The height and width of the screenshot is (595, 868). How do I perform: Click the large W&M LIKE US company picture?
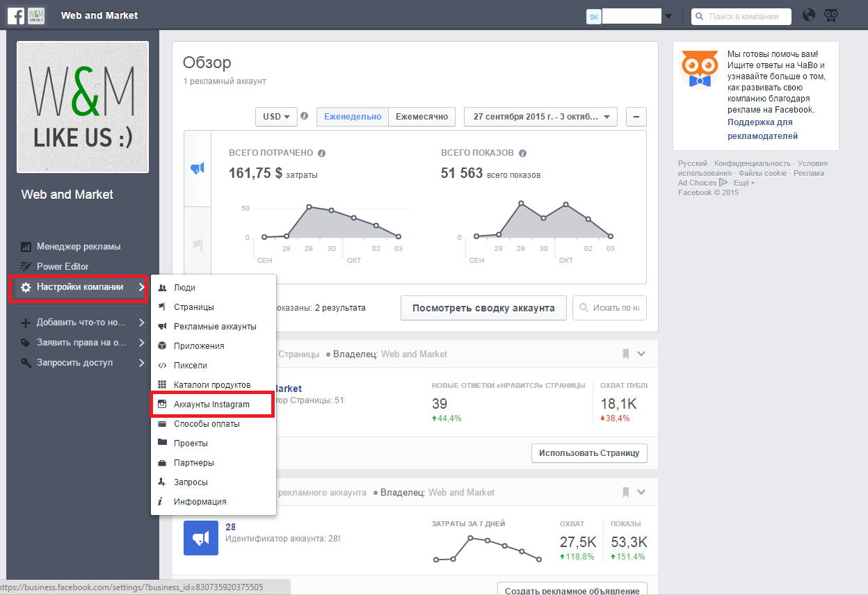[83, 106]
